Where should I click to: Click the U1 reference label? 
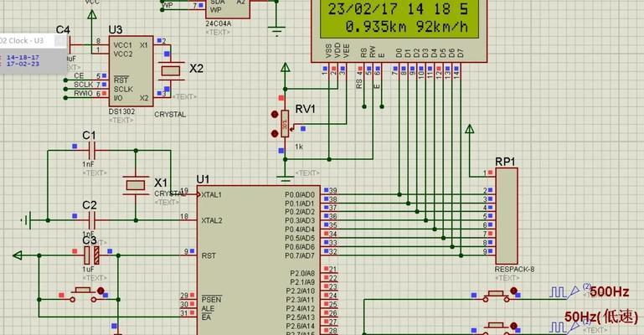pos(203,179)
